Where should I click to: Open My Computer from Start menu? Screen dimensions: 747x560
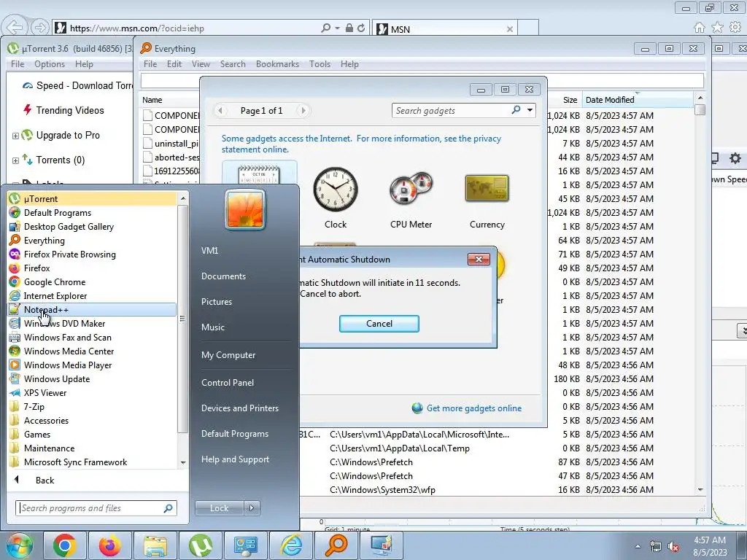click(228, 355)
